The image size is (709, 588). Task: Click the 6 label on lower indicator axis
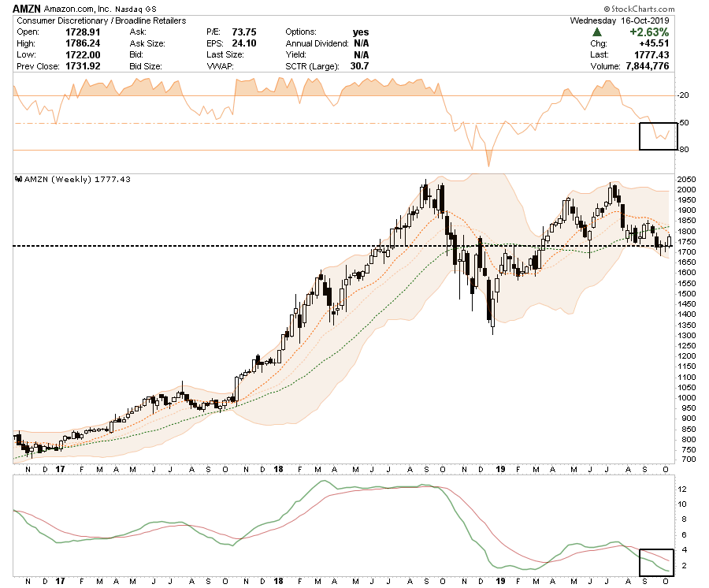684,535
